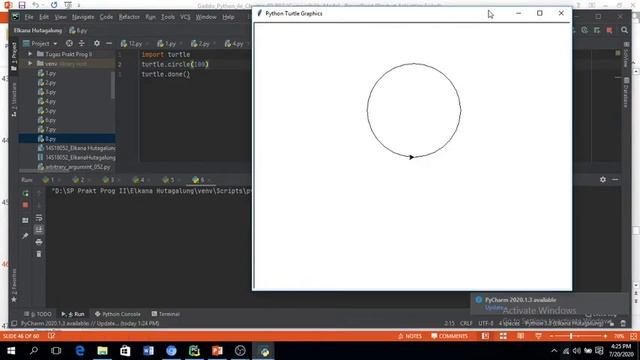Click the Update link in PyCharm notification
Image resolution: width=640 pixels, height=360 pixels.
click(x=494, y=307)
